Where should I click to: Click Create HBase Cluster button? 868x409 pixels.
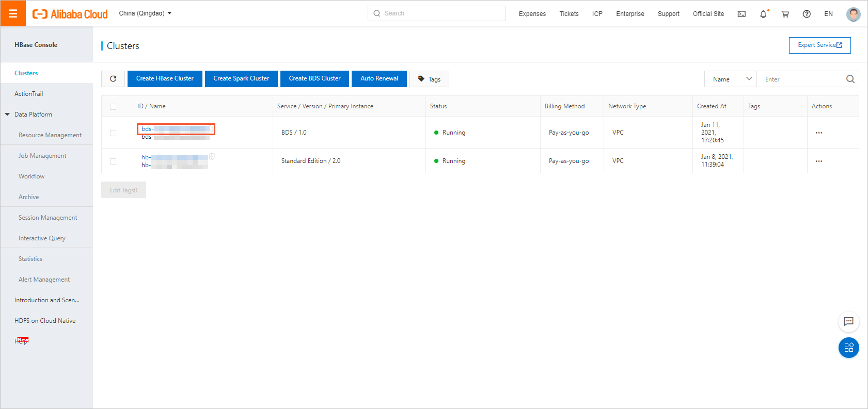165,79
